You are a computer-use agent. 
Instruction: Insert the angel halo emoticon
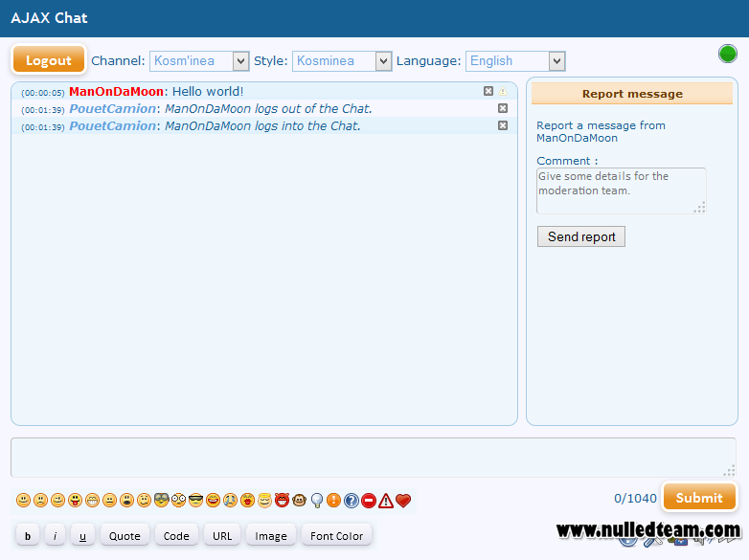264,500
